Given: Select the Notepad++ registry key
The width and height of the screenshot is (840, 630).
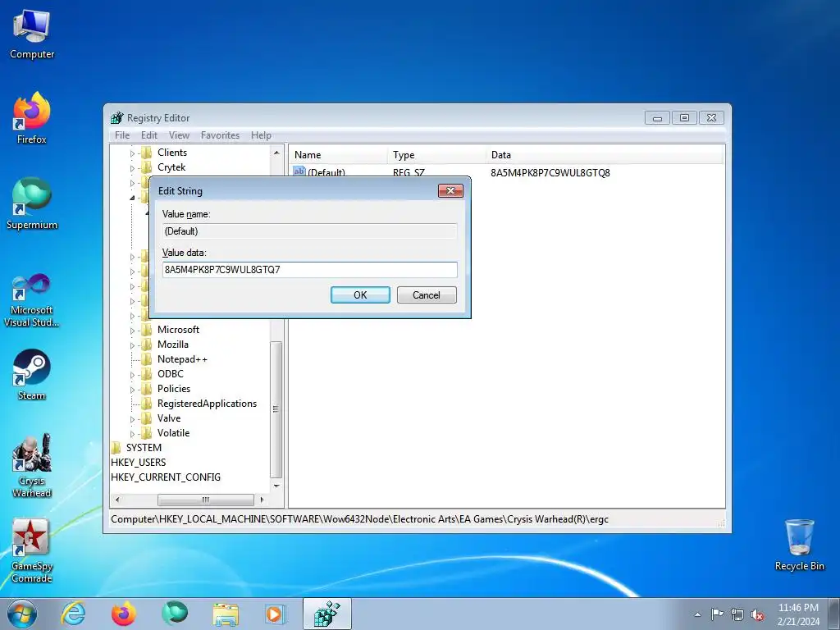Looking at the screenshot, I should click(x=182, y=359).
